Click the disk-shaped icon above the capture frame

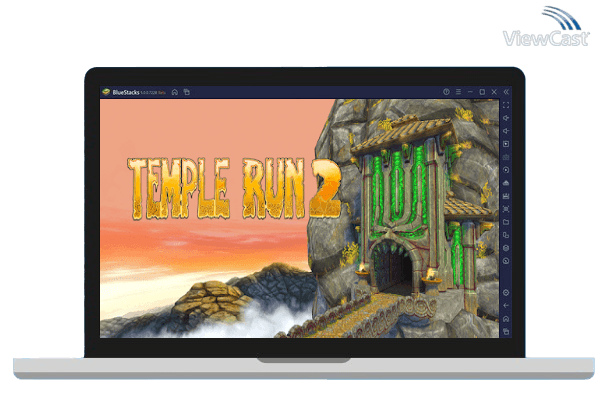[x=506, y=196]
